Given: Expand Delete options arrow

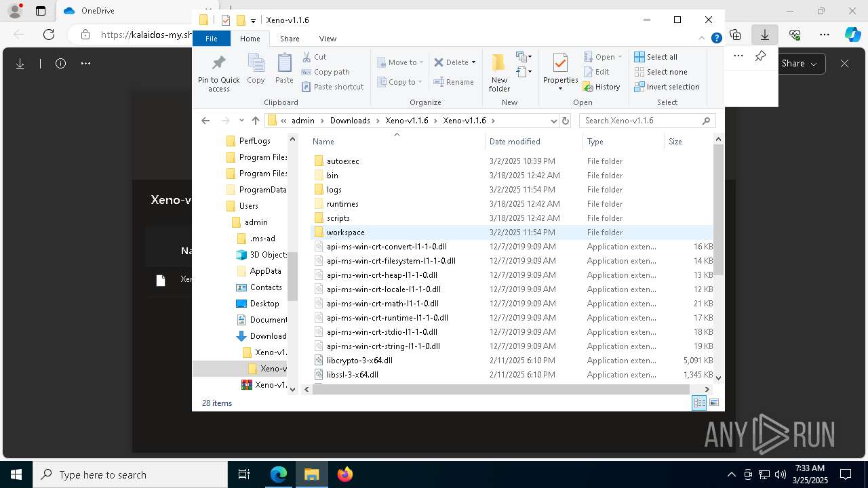Looking at the screenshot, I should (x=473, y=62).
